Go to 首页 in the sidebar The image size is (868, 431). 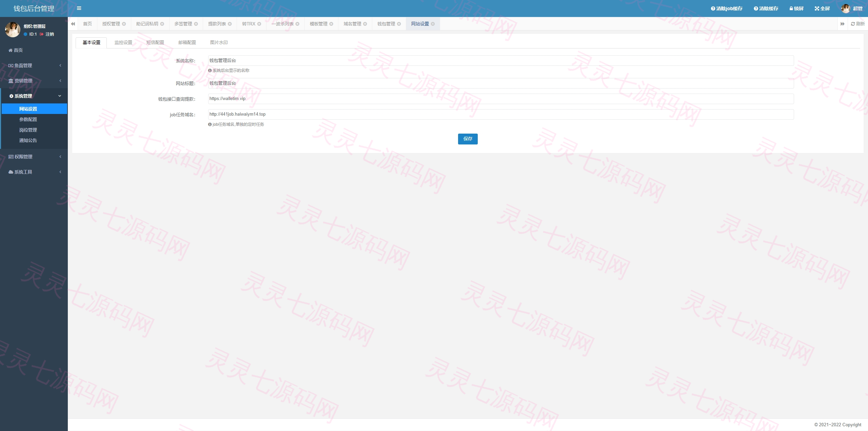coord(34,50)
